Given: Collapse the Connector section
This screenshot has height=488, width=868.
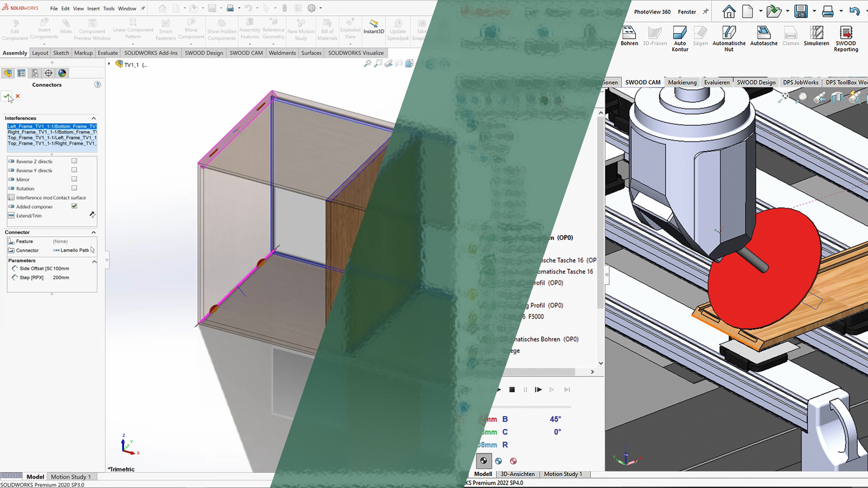Looking at the screenshot, I should click(x=93, y=232).
